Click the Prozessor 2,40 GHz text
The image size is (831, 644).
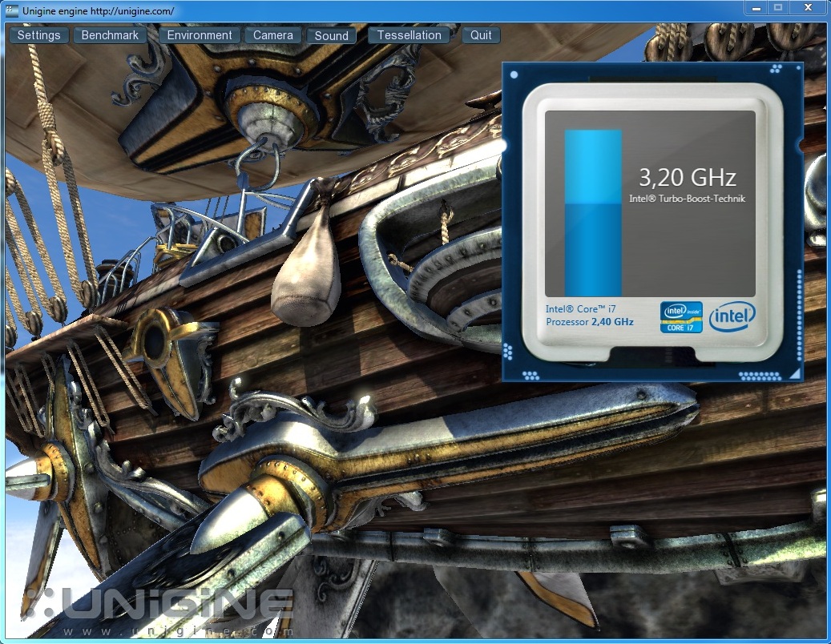590,321
